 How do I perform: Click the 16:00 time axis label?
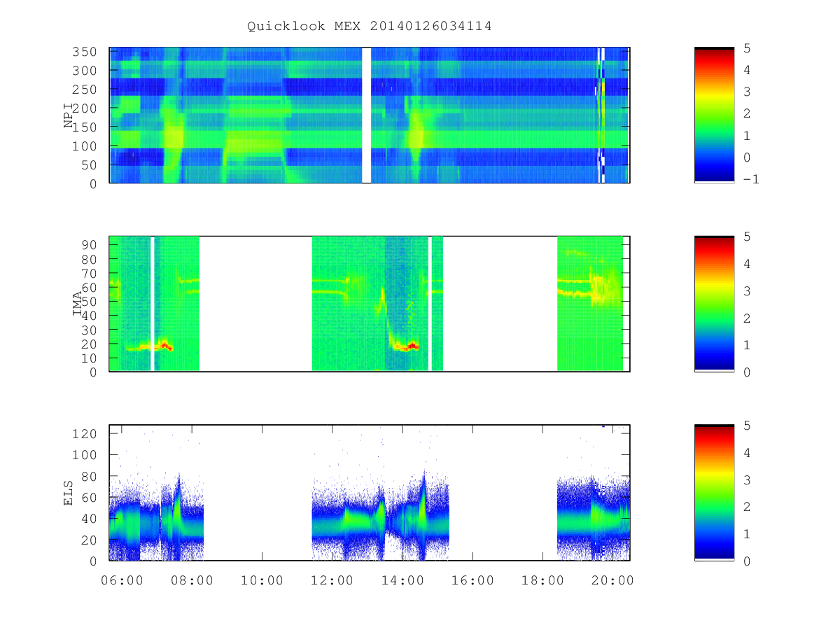point(472,580)
